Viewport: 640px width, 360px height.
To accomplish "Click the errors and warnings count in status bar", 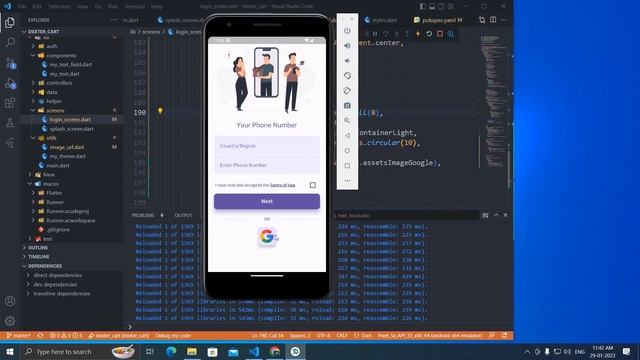I will point(66,336).
